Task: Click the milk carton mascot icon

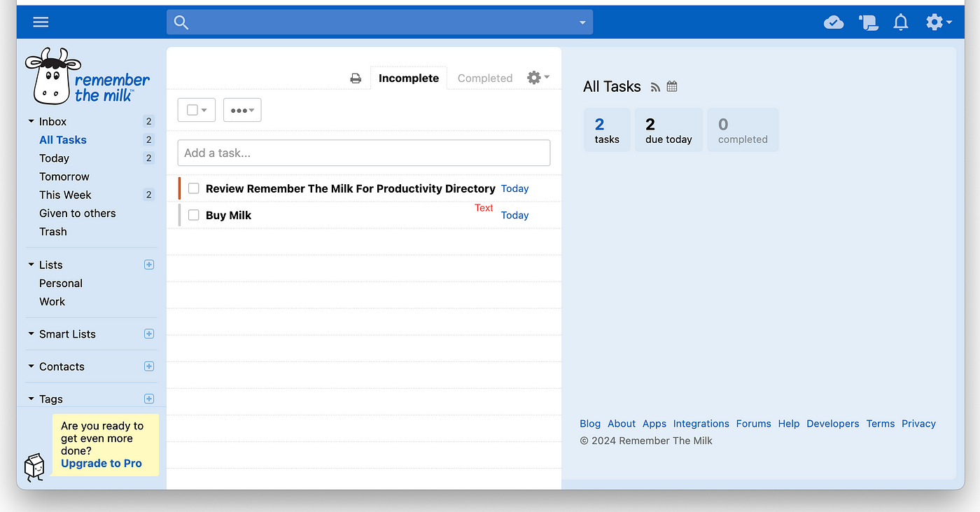Action: [34, 468]
